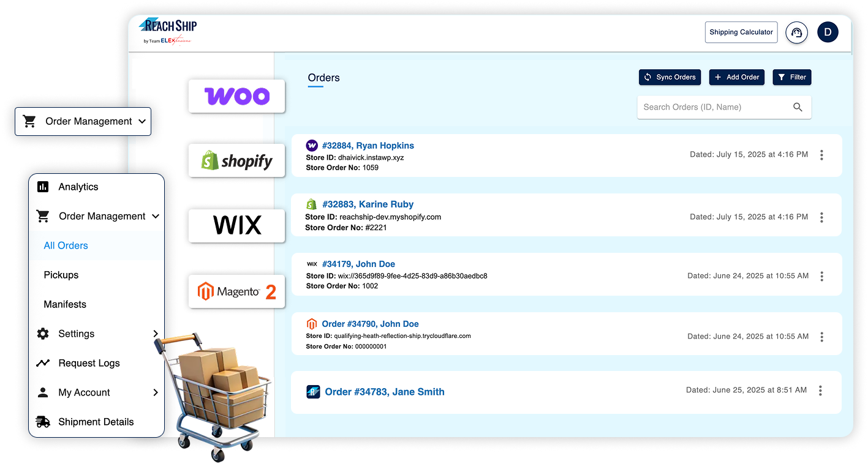Open order #34179, John Doe
The height and width of the screenshot is (472, 868).
[358, 264]
